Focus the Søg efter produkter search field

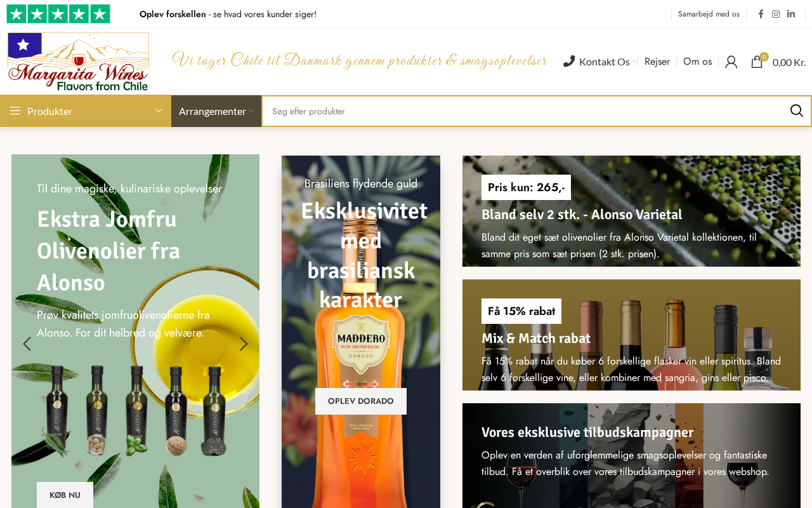[525, 111]
